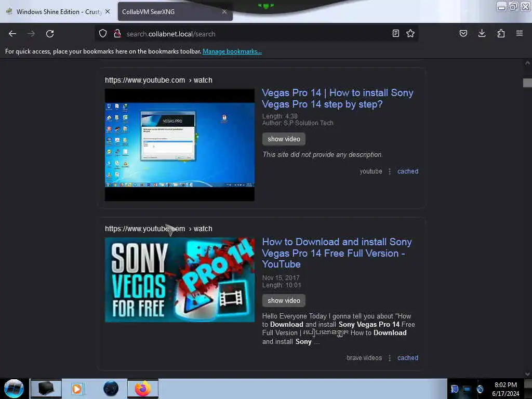Close the Windows Shine Edition tab

click(x=108, y=11)
